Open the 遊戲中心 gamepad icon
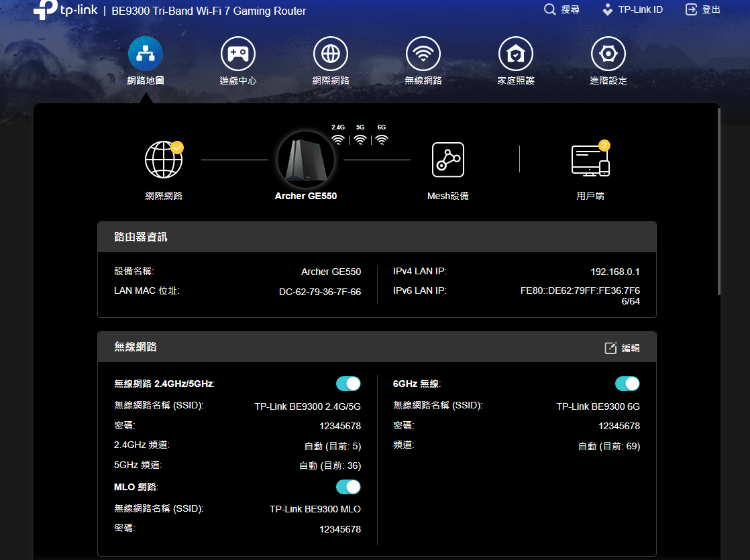This screenshot has height=560, width=750. pos(237,54)
